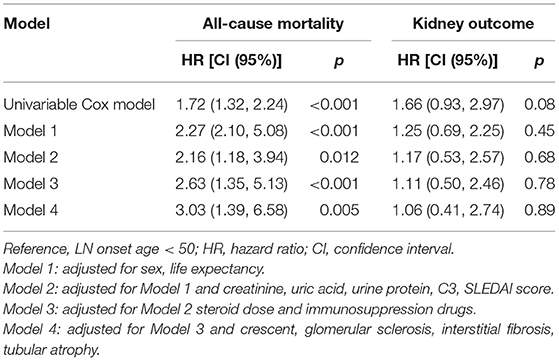This screenshot has width=559, height=361.
Task: Click the Model 2 row label
Action: pos(31,157)
